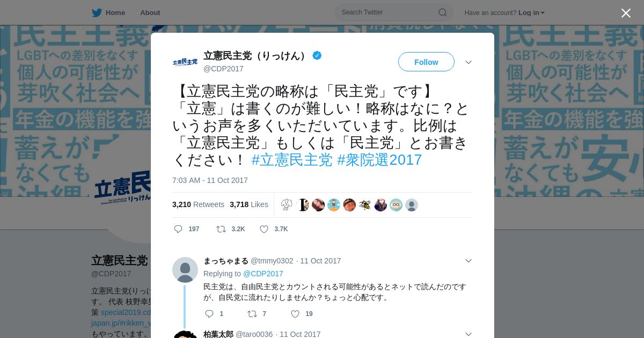Click the Twitter bird Home icon
The width and height of the screenshot is (644, 338).
pyautogui.click(x=97, y=12)
